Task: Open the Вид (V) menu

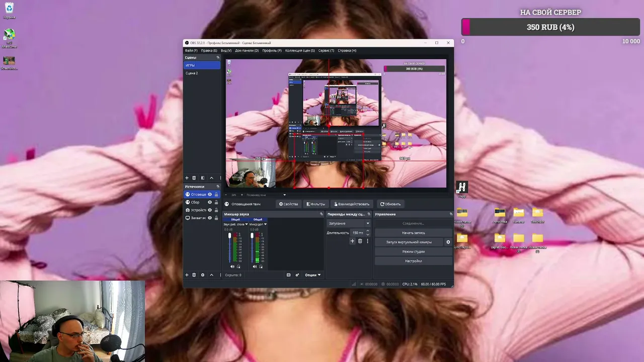Action: [x=226, y=50]
